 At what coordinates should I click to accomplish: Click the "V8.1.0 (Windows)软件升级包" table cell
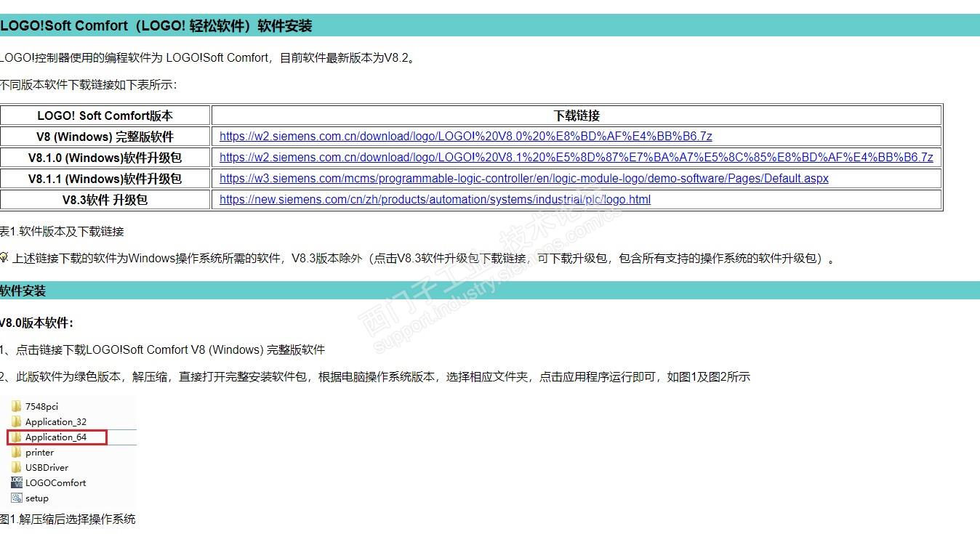105,158
